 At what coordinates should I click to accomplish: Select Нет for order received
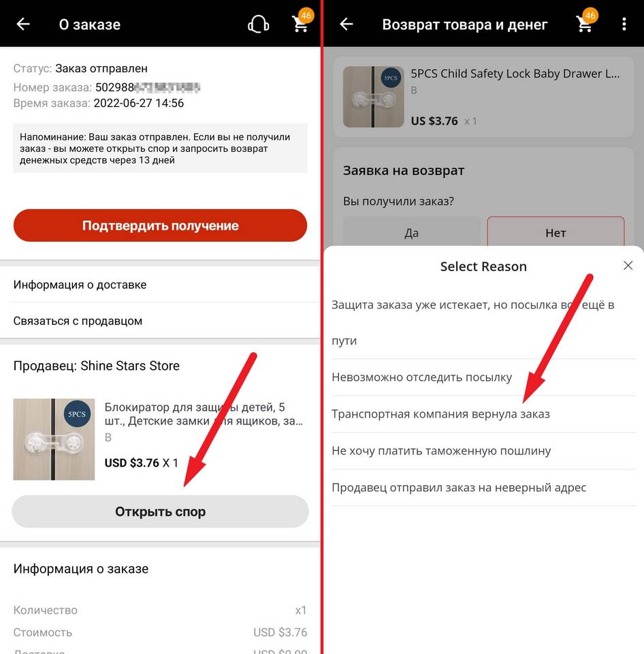(x=556, y=232)
